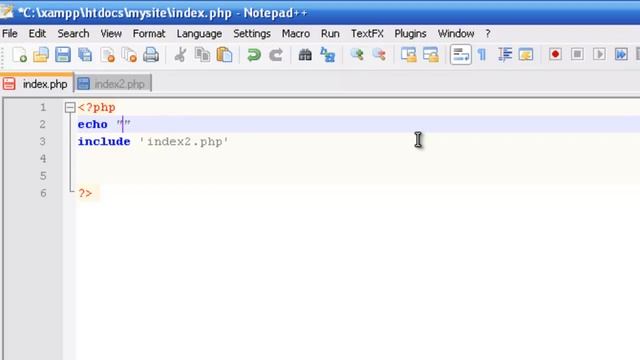The width and height of the screenshot is (640, 360).
Task: Click the 'index2.php' string on line 3
Action: point(184,142)
